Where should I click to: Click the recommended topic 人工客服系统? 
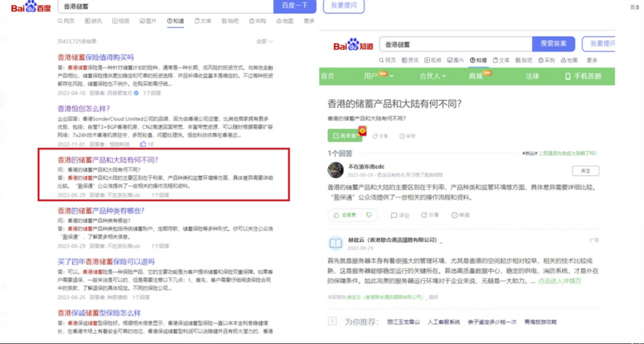click(x=444, y=322)
